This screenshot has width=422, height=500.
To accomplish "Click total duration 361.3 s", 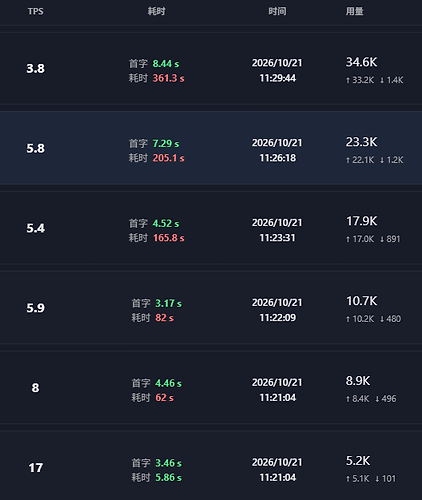I will [x=168, y=78].
